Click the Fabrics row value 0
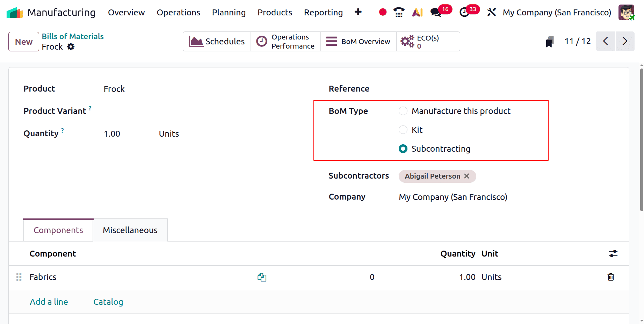The width and height of the screenshot is (644, 324). click(x=372, y=277)
